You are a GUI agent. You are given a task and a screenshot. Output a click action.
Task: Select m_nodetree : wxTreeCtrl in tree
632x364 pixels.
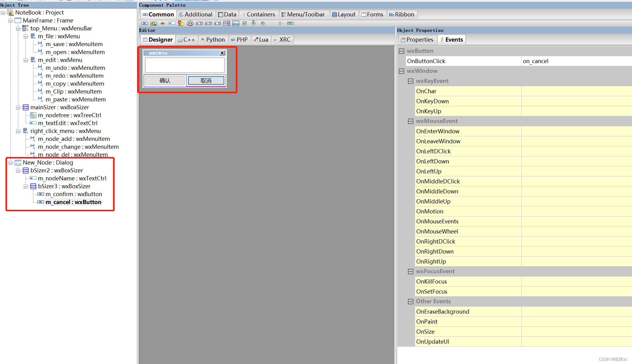tap(69, 115)
